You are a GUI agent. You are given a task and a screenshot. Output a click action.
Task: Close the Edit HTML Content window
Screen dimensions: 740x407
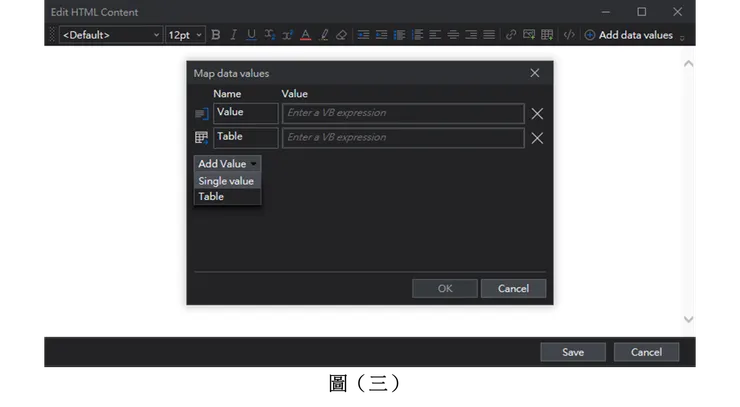[x=678, y=12]
